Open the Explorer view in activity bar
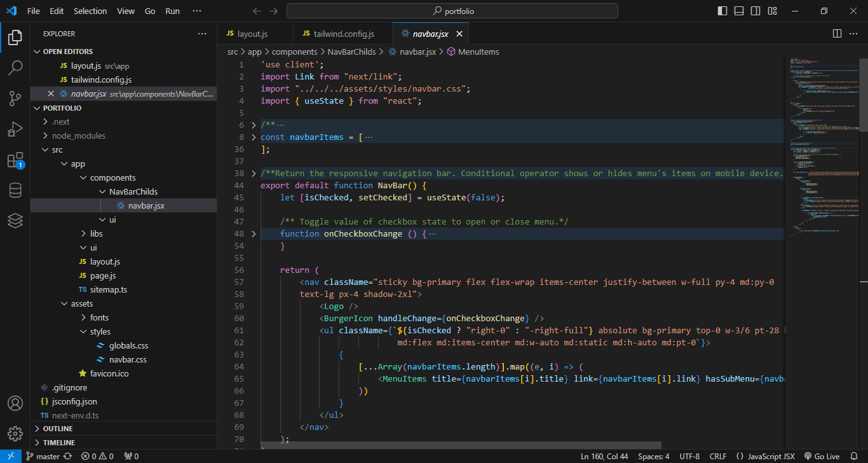This screenshot has height=463, width=868. 15,38
